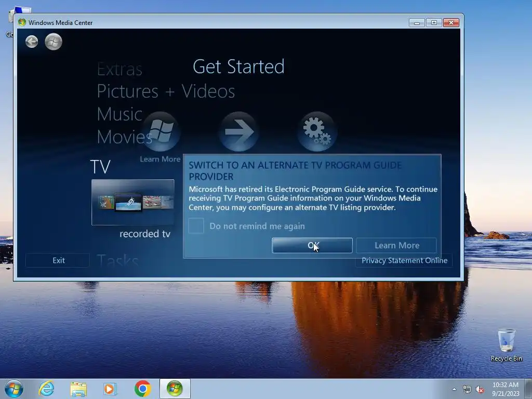Viewport: 532px width, 399px height.
Task: Launch Google Chrome from taskbar
Action: 142,389
